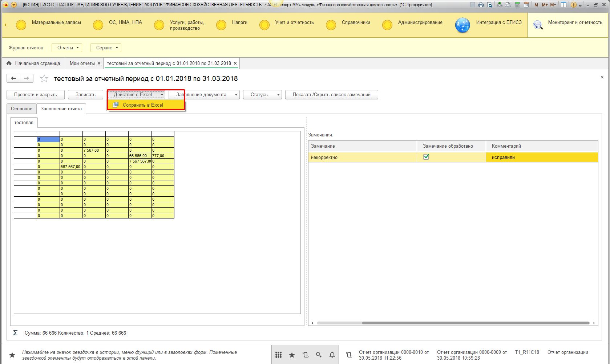Expand the Статусы dropdown button
The width and height of the screenshot is (610, 364).
coord(262,95)
